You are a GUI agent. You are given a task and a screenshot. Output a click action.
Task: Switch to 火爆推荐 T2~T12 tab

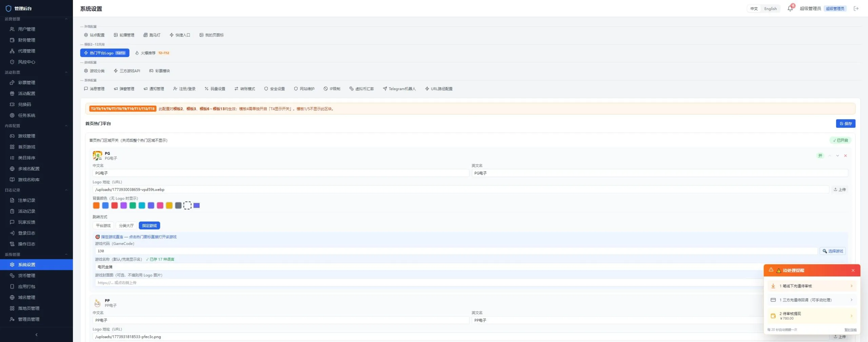coord(152,53)
